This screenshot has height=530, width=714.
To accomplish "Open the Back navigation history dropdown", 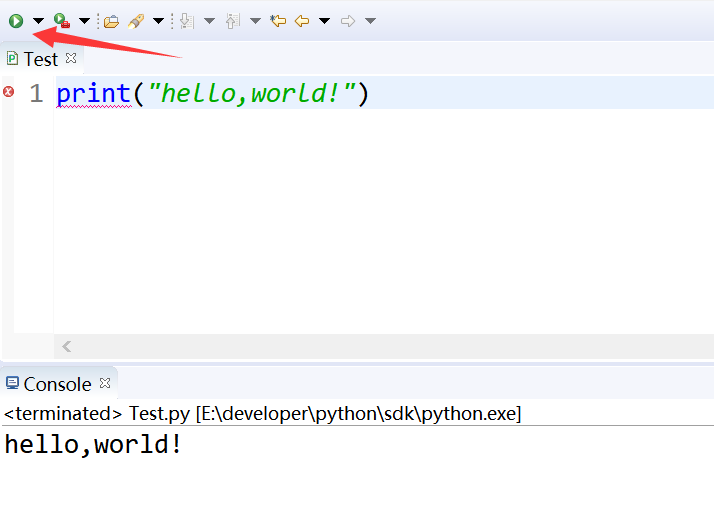I will point(324,21).
